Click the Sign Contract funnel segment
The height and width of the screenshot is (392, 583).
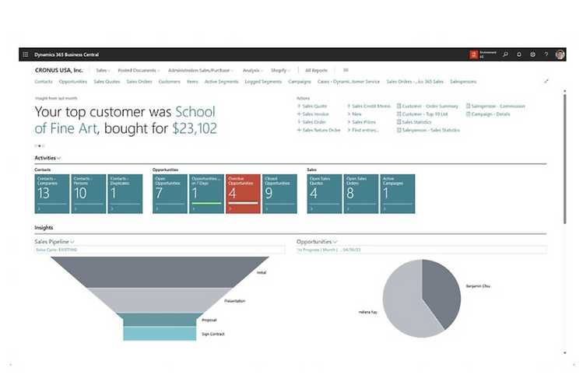click(x=160, y=334)
